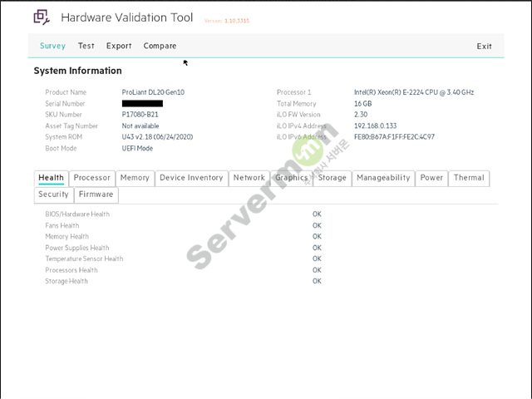Viewport: 532px width, 399px height.
Task: Click the 'Fans Health' row label
Action: coord(62,225)
